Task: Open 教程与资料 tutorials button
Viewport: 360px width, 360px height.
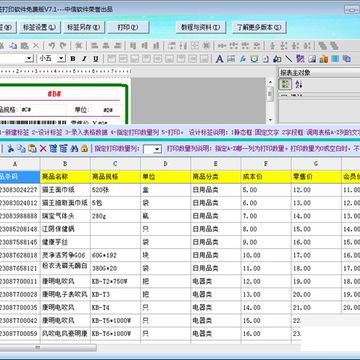Action: (x=201, y=27)
